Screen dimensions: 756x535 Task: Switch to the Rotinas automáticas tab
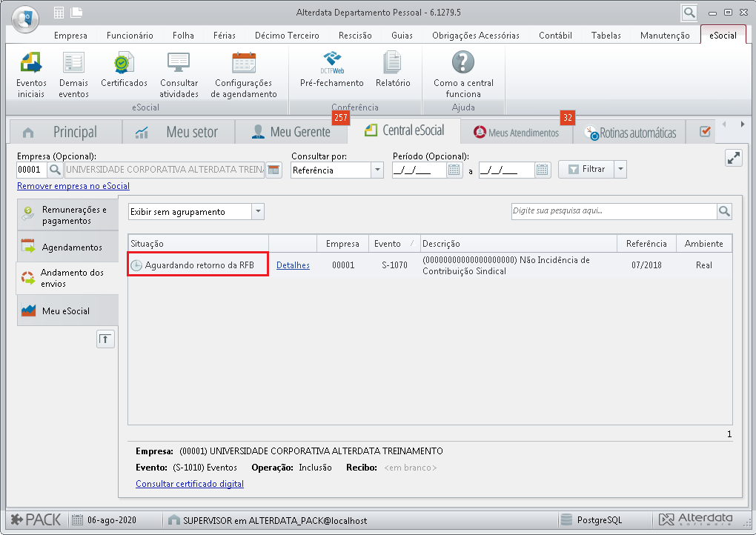(631, 132)
